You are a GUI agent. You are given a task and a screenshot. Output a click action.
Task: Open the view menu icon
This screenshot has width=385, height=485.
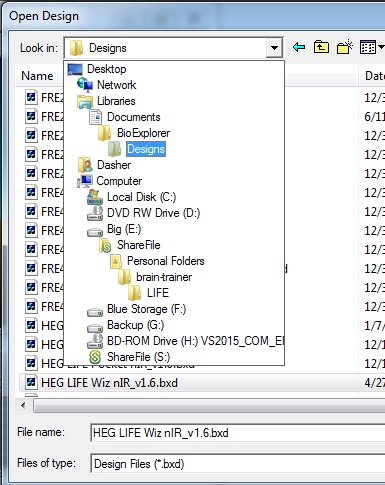372,47
